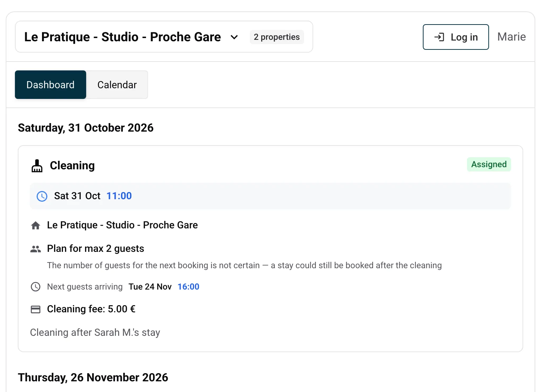
Task: Click the Cleaning card title
Action: 72,165
